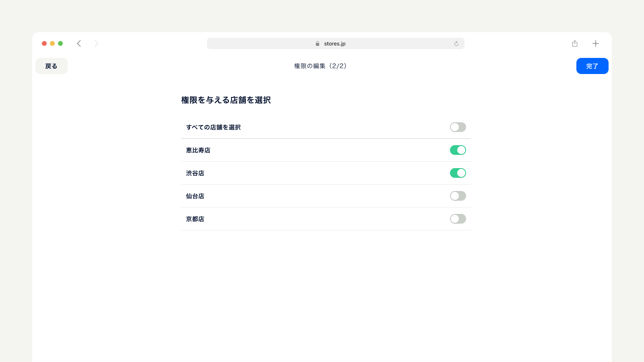The height and width of the screenshot is (362, 644).
Task: Click the padlock icon beside stores.jp
Action: point(318,43)
